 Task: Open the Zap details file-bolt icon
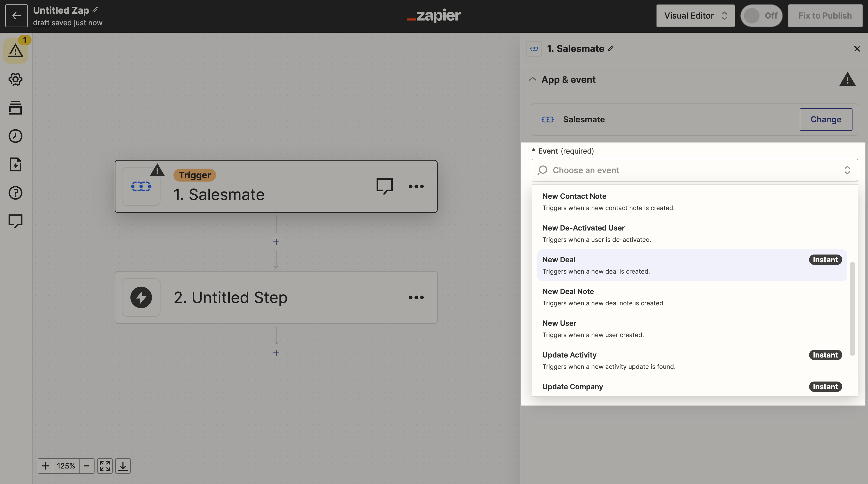pos(16,164)
